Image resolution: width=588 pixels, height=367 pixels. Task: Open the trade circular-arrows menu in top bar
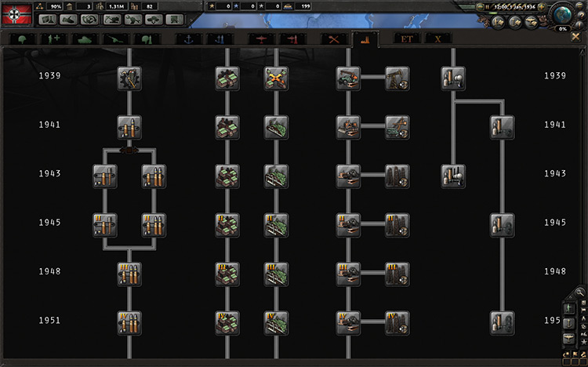coord(89,20)
